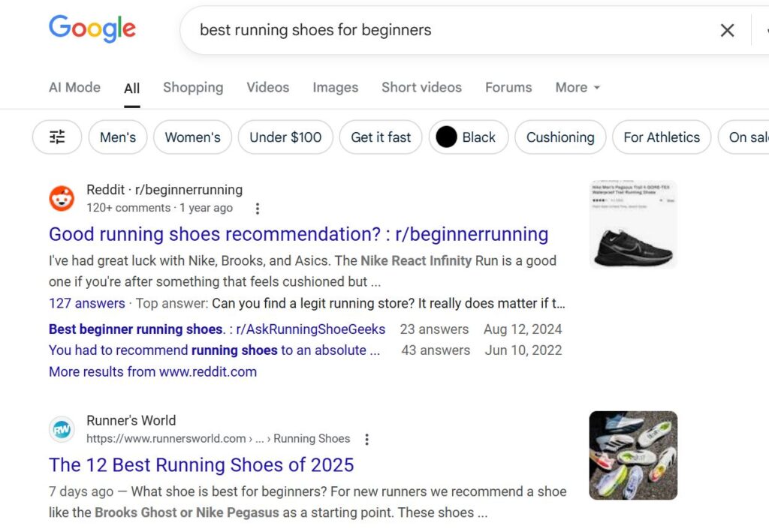Image resolution: width=769 pixels, height=532 pixels.
Task: Switch to the Images tab
Action: (336, 87)
